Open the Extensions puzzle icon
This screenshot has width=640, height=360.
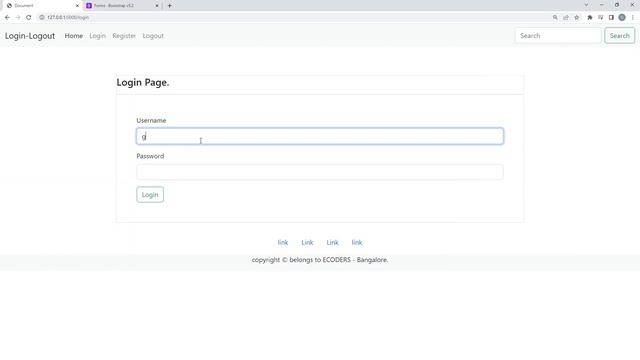point(590,18)
